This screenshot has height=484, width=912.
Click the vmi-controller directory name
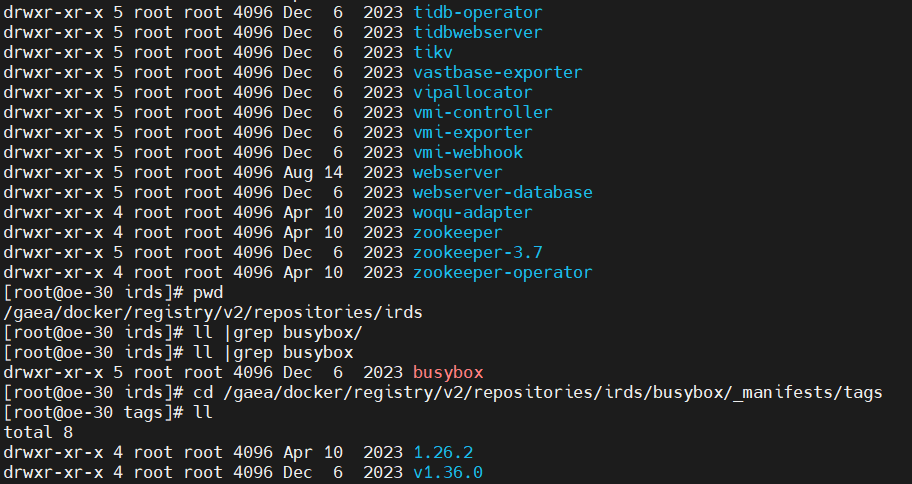[482, 113]
